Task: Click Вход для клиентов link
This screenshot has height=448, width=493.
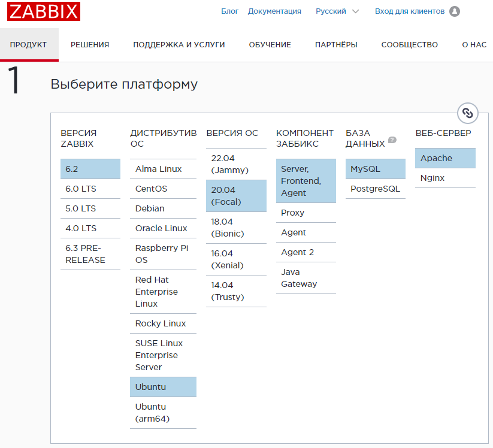Action: point(410,11)
